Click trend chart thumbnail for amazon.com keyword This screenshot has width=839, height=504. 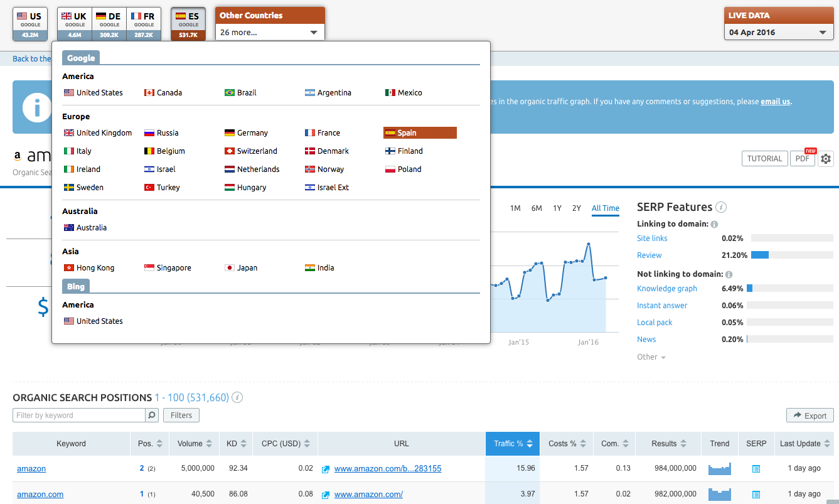tap(720, 494)
